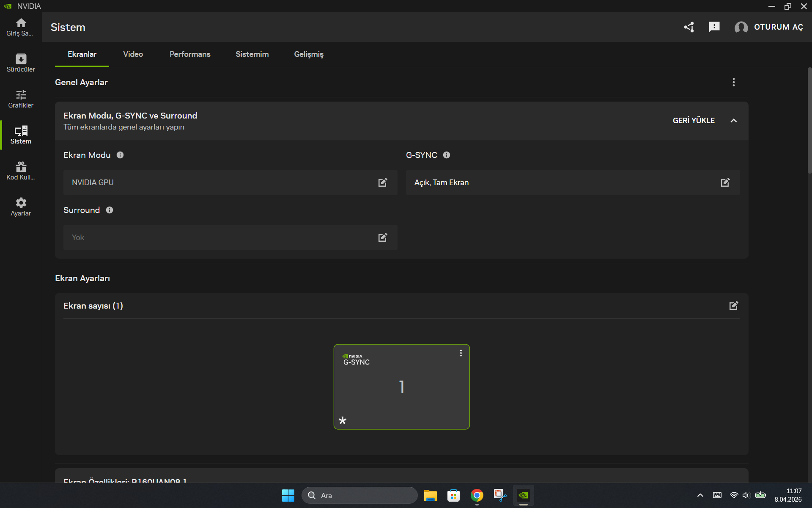Click the touch keyboard tray icon
The height and width of the screenshot is (508, 812).
point(717,495)
